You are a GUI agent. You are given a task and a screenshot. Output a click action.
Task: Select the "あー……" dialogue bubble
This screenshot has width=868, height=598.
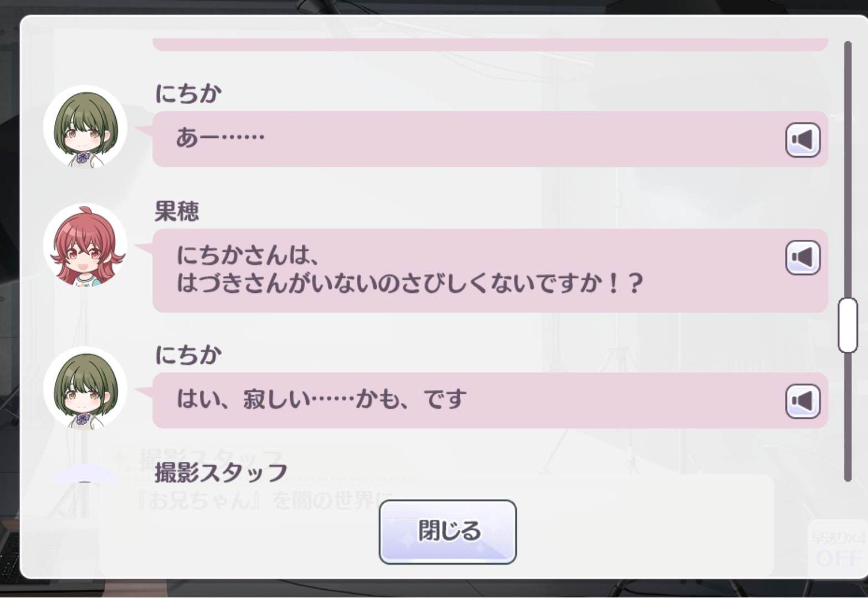coord(490,139)
